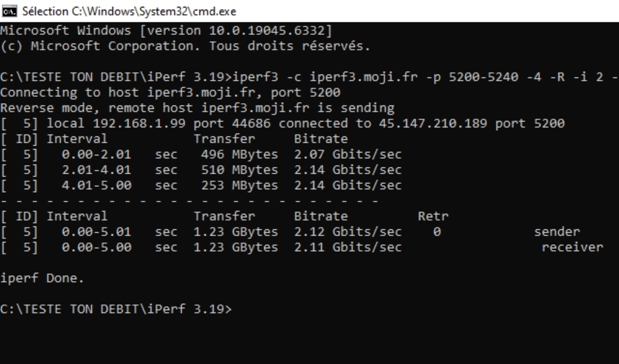Click the 'Reverse mode' output line
Image resolution: width=619 pixels, height=364 pixels.
click(197, 108)
